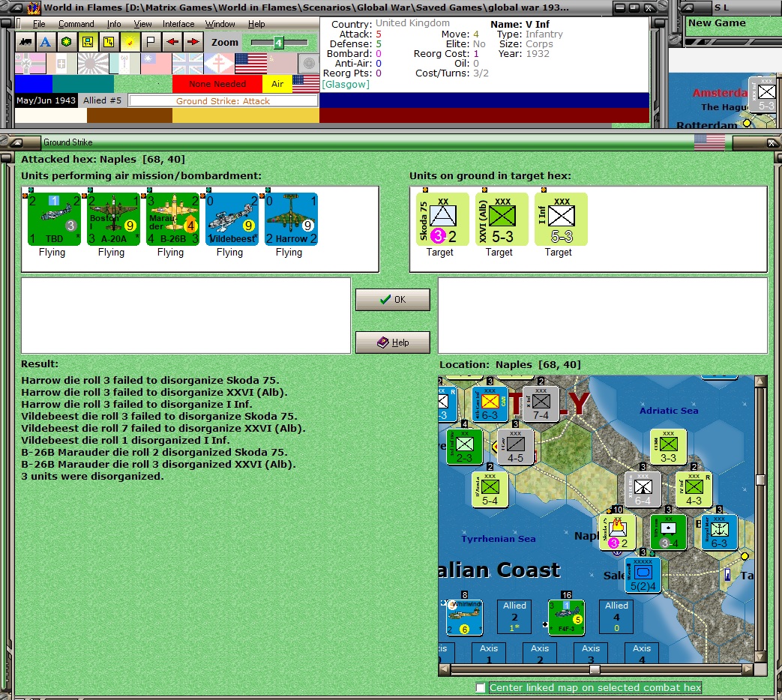Enable Center linked map on combat hex checkbox
Screen dimensions: 782x700
pos(481,688)
